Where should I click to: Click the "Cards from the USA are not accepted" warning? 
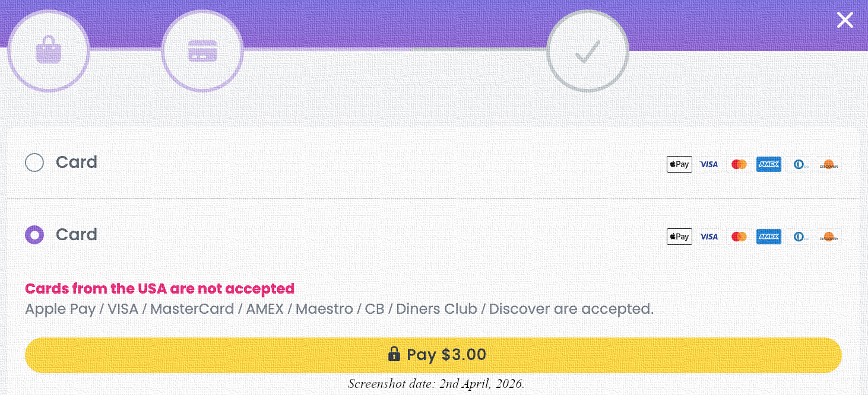coord(160,289)
